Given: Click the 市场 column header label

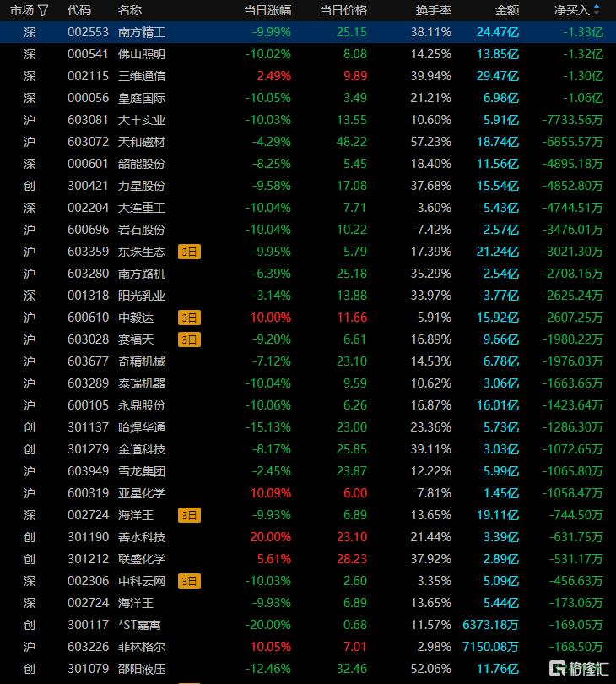Looking at the screenshot, I should click(22, 10).
